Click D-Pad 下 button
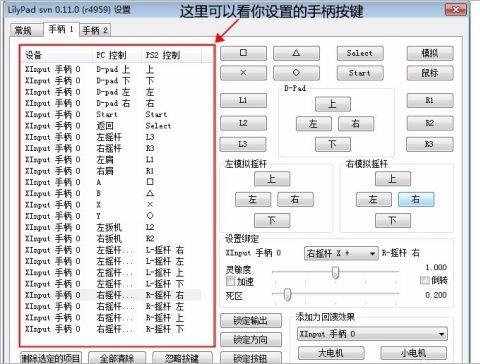This screenshot has height=364, width=480. tap(333, 144)
